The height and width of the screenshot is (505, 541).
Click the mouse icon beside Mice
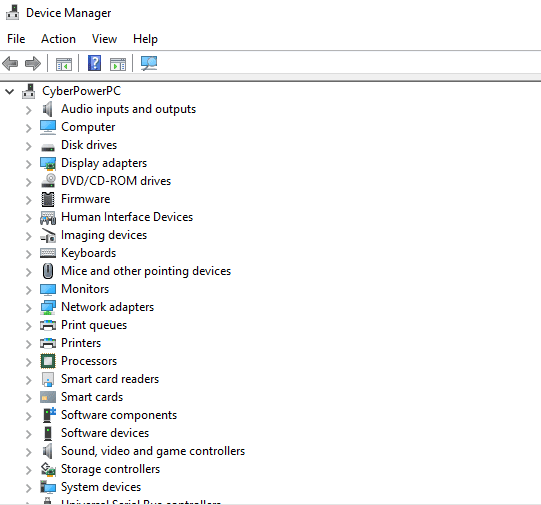pos(48,271)
